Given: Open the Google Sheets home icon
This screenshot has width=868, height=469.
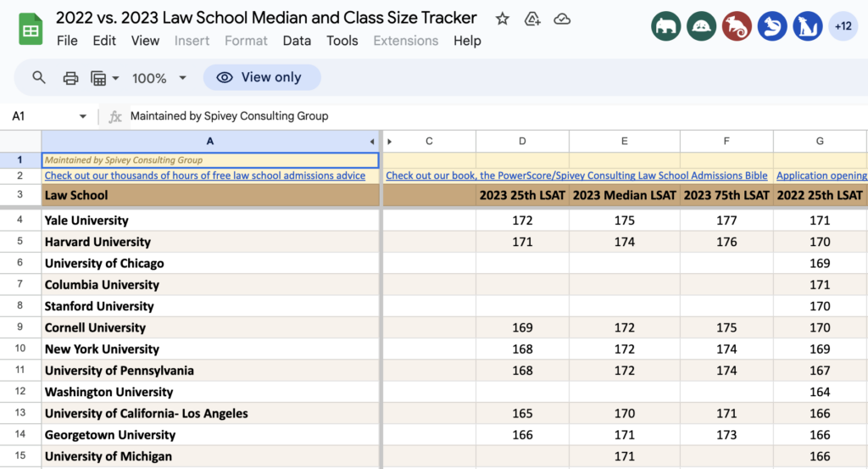Looking at the screenshot, I should coord(31,30).
